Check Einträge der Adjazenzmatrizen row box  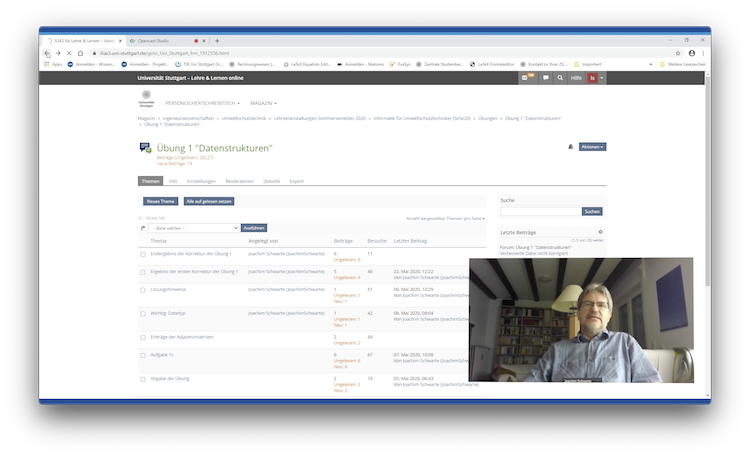[143, 337]
